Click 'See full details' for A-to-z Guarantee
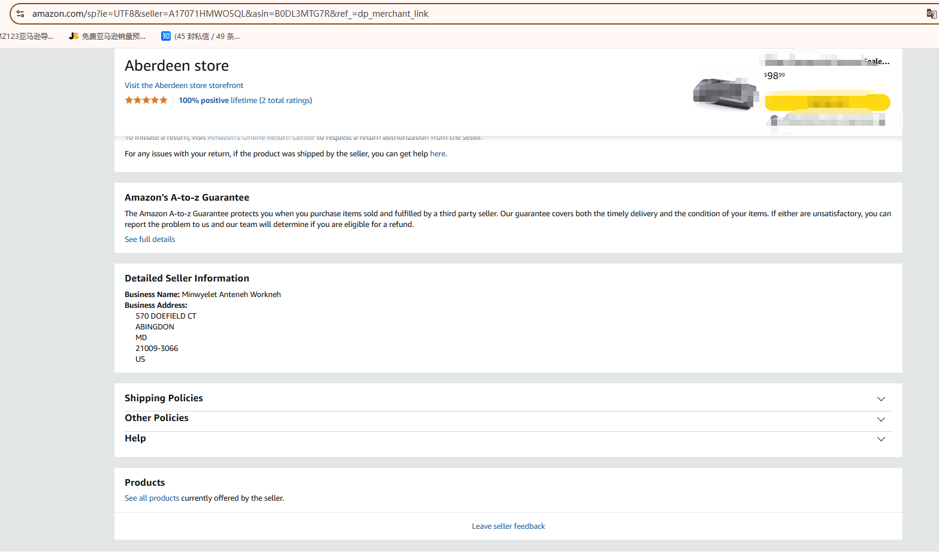Viewport: 939px width, 560px height. [150, 240]
